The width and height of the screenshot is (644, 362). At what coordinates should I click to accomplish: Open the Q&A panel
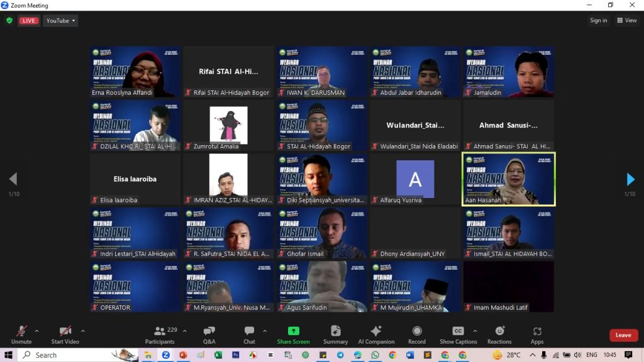coord(209,334)
